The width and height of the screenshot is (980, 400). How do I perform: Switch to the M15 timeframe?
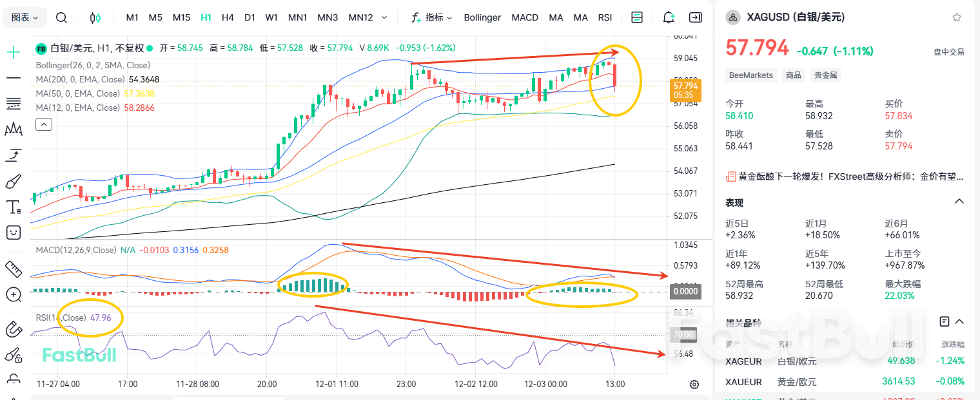(x=181, y=17)
